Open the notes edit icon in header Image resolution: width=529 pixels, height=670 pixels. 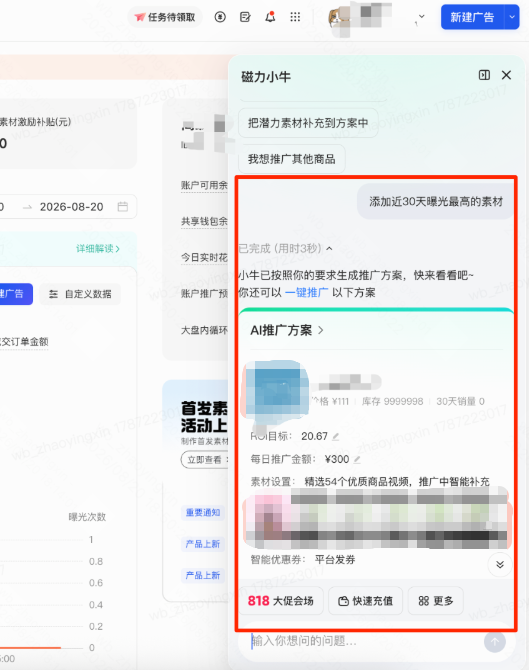click(245, 17)
